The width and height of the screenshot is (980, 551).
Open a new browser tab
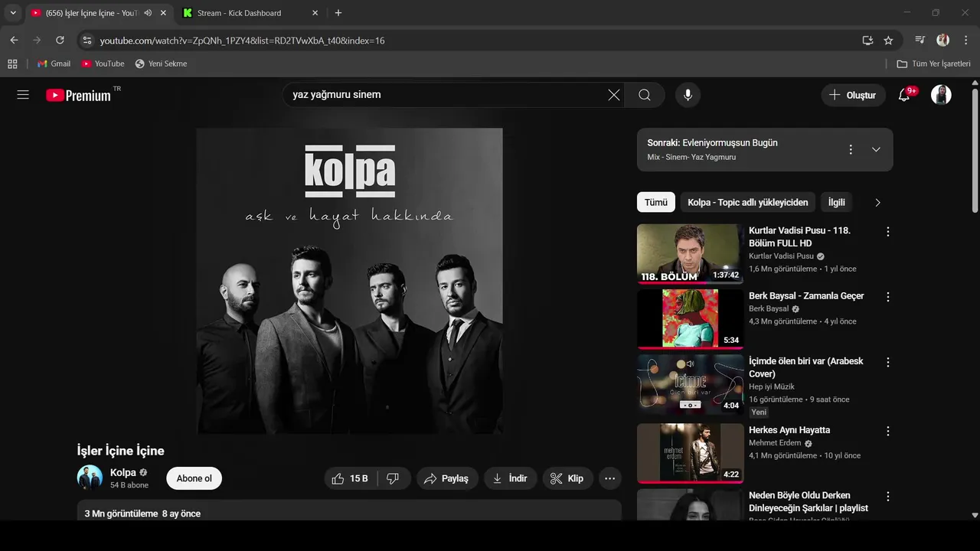coord(338,13)
